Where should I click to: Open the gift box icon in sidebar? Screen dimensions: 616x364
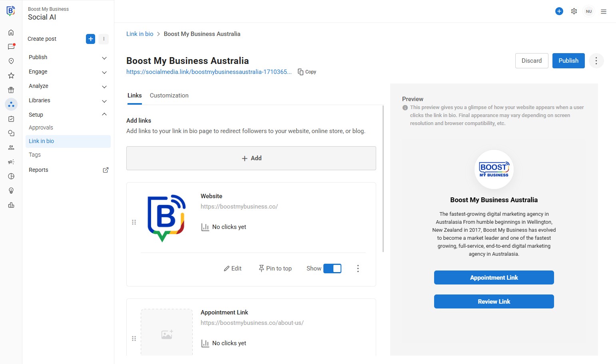11,90
